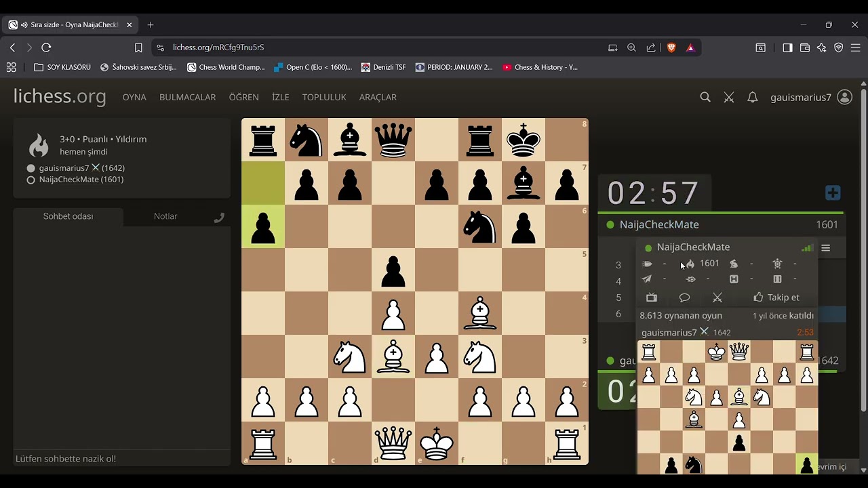Click NaijaCheckMate name above move list

[x=659, y=224]
